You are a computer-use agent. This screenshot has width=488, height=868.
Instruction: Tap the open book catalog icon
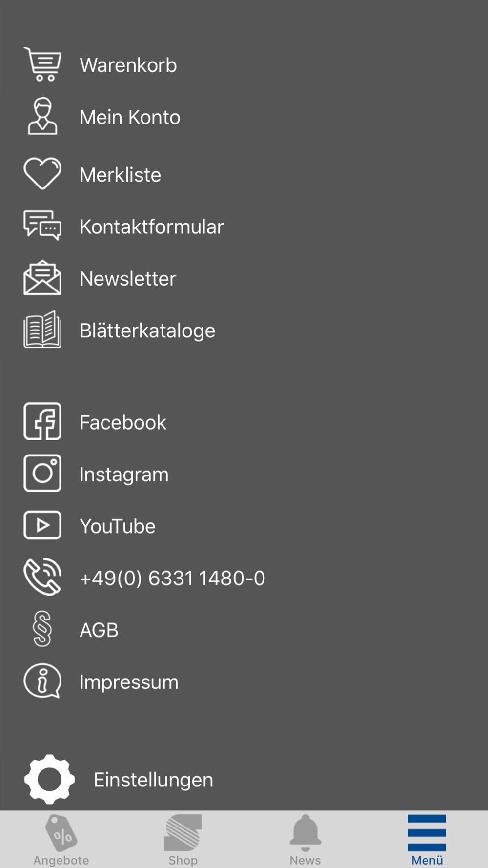(42, 330)
